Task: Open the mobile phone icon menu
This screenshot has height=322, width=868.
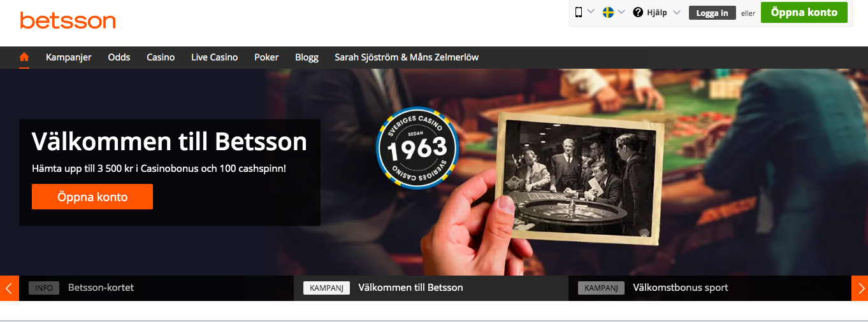Action: [x=579, y=12]
